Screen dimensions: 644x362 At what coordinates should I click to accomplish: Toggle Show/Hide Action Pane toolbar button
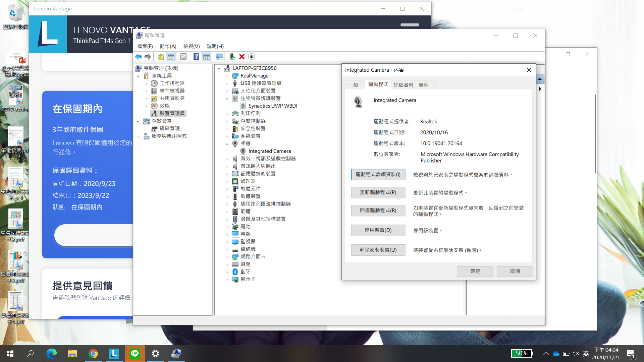[207, 57]
